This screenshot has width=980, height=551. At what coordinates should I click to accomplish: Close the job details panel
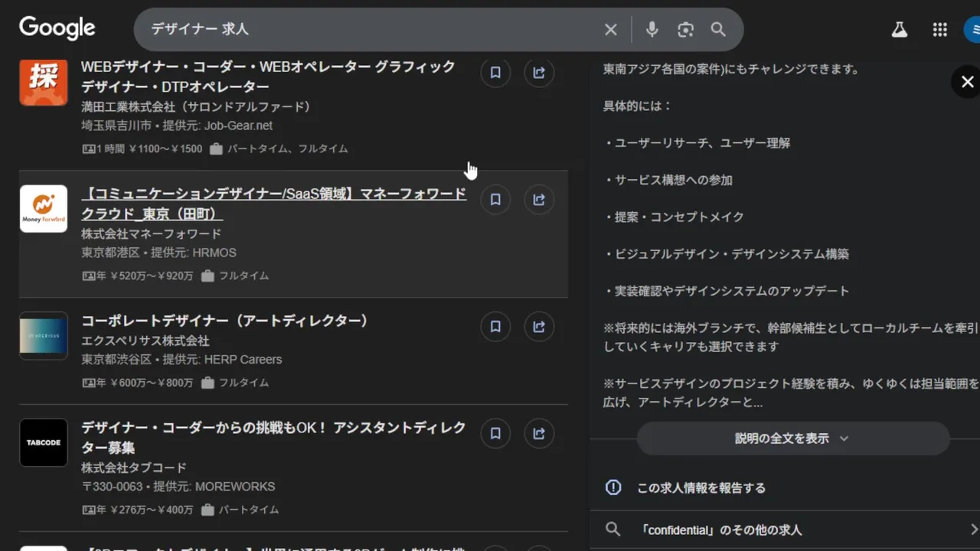click(967, 82)
